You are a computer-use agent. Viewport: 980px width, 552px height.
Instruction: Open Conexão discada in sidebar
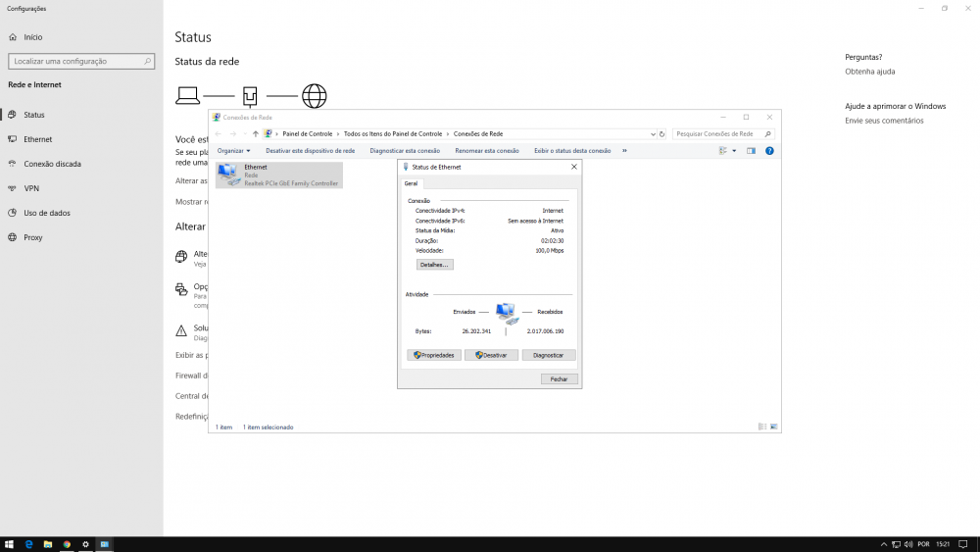(x=52, y=164)
